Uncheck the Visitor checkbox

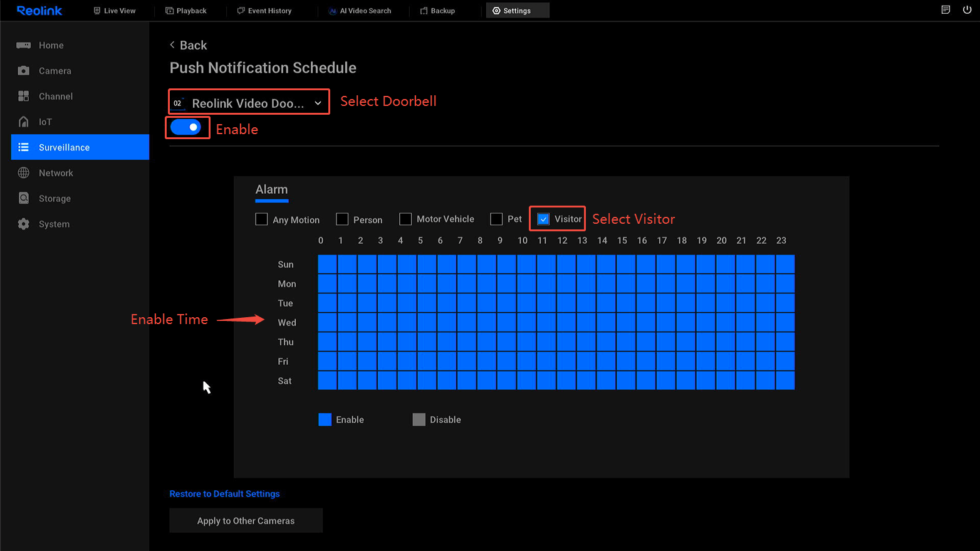point(543,219)
